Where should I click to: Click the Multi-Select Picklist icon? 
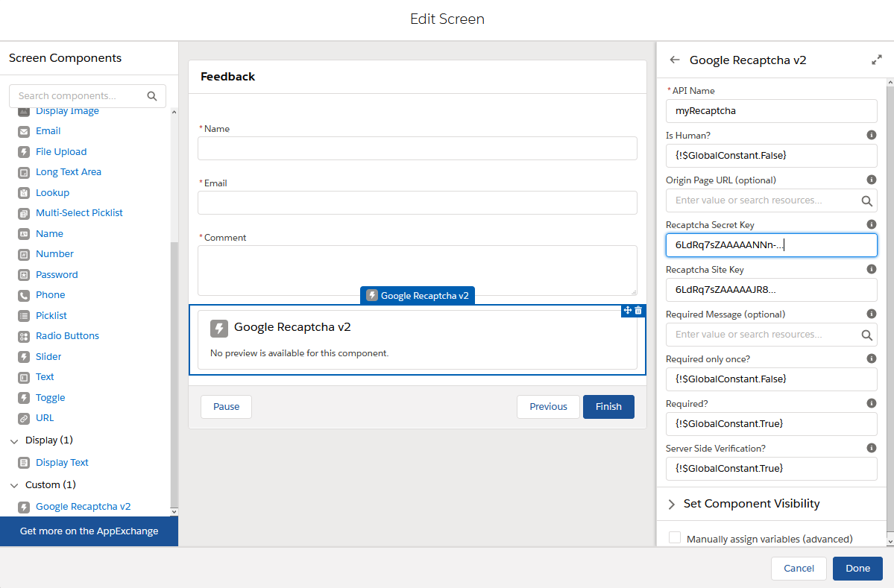[24, 214]
